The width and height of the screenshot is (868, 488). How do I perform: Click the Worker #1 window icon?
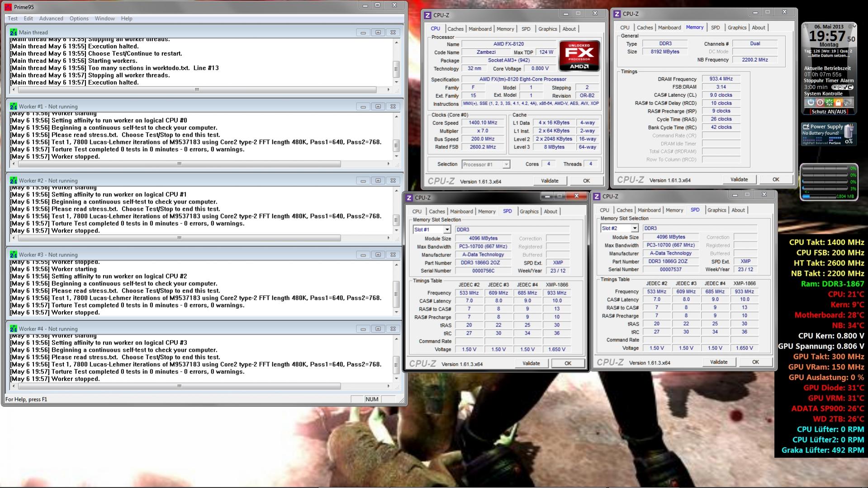14,106
